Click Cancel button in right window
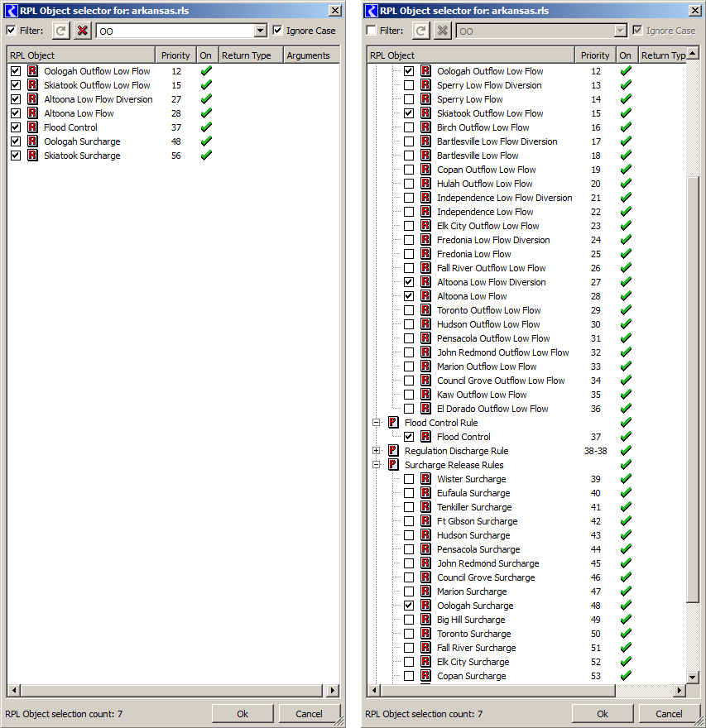The image size is (706, 728). click(x=670, y=714)
